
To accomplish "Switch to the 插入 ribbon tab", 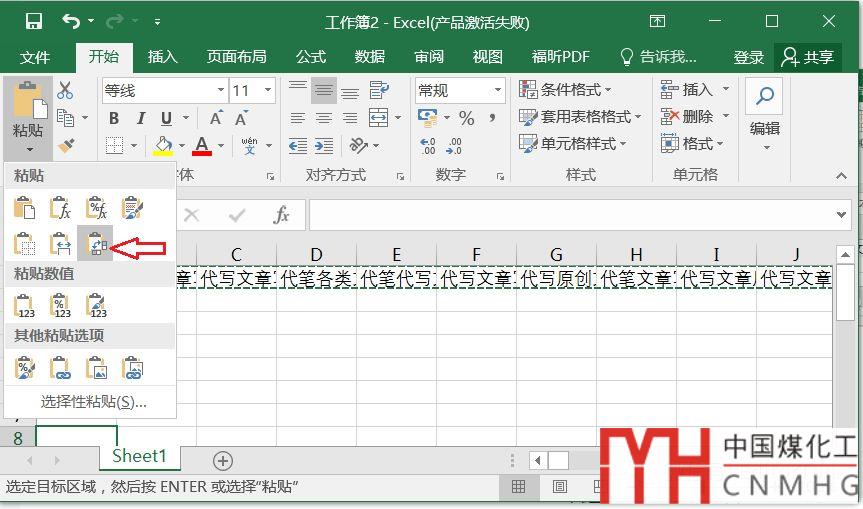I will coord(162,57).
